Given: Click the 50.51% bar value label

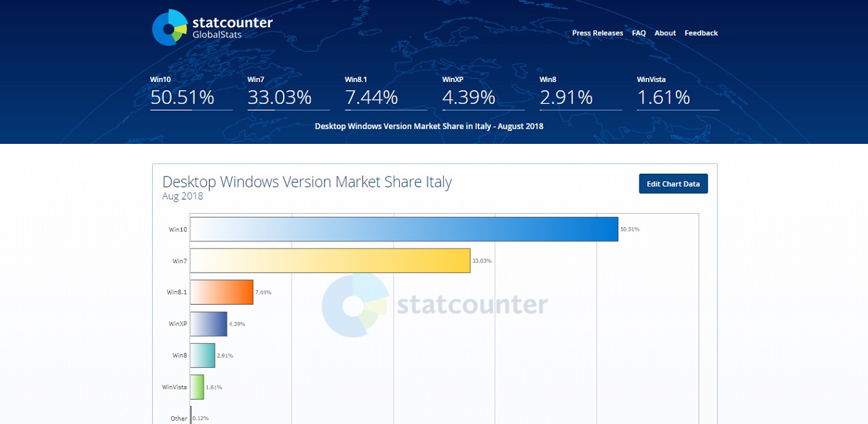Looking at the screenshot, I should pos(630,229).
